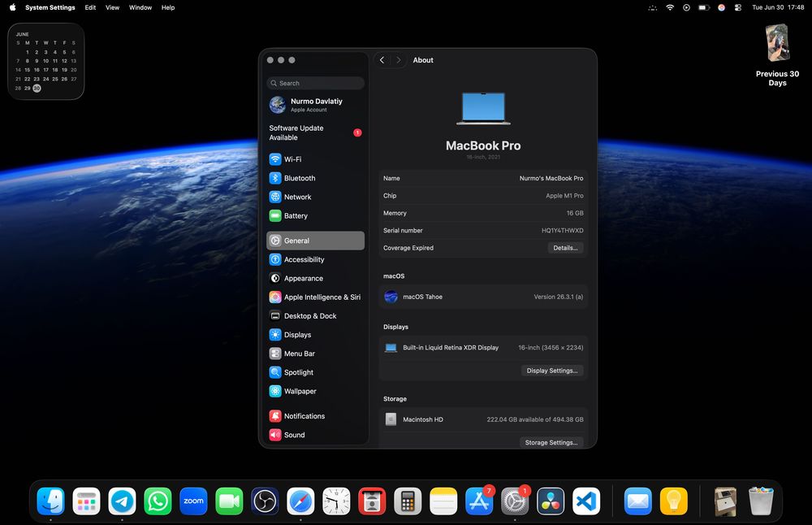Select General in the settings sidebar
This screenshot has height=525, width=812.
point(315,241)
